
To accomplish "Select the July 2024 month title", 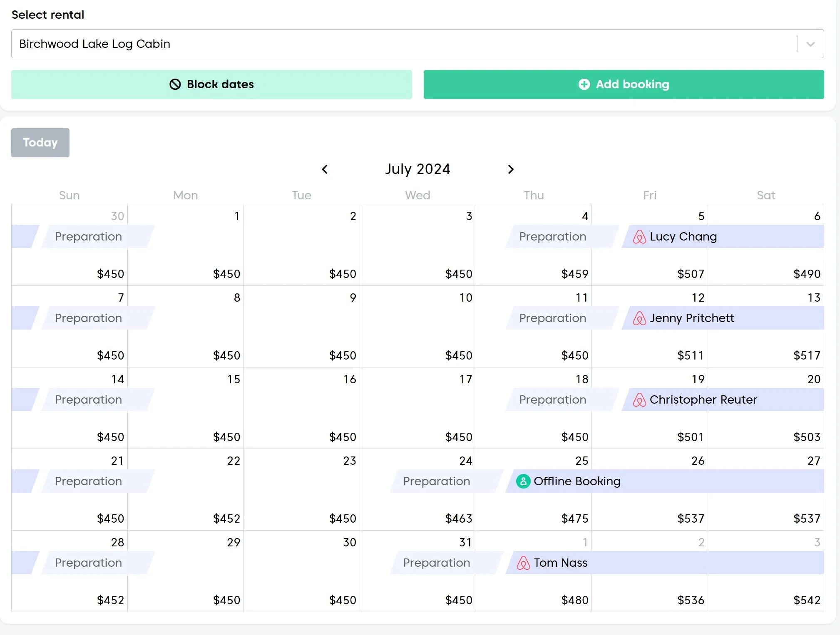I will [418, 169].
